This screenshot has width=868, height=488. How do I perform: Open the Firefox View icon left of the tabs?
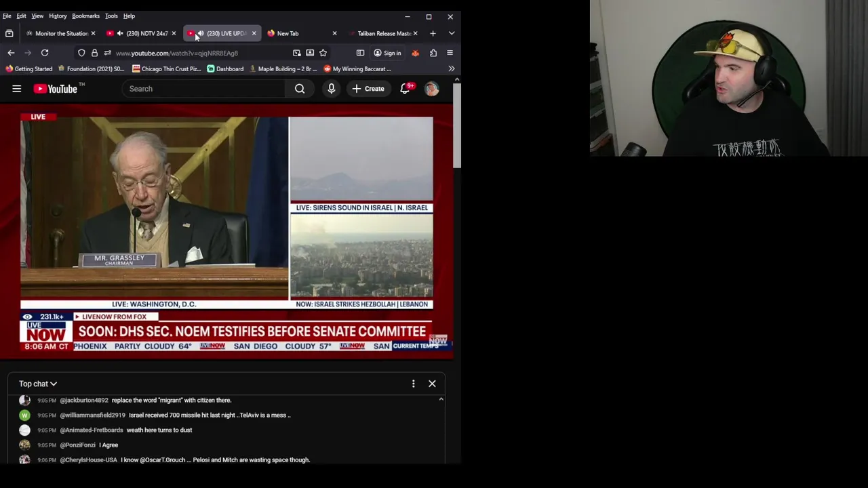9,33
